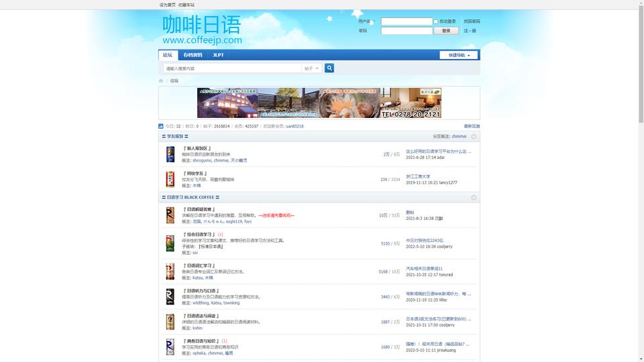Click the blue search magnifier button
644x362 pixels.
pos(329,68)
